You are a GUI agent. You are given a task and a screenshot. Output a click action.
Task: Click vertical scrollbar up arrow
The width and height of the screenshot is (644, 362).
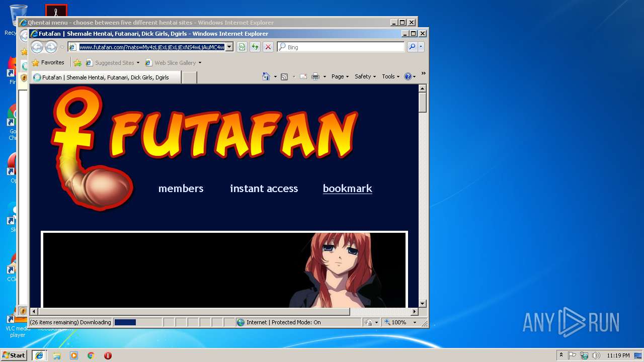click(x=423, y=88)
